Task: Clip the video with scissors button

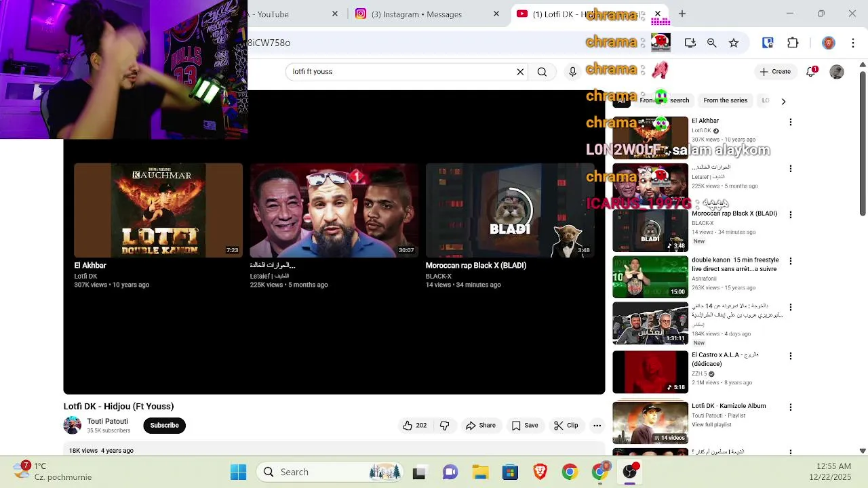Action: (566, 426)
